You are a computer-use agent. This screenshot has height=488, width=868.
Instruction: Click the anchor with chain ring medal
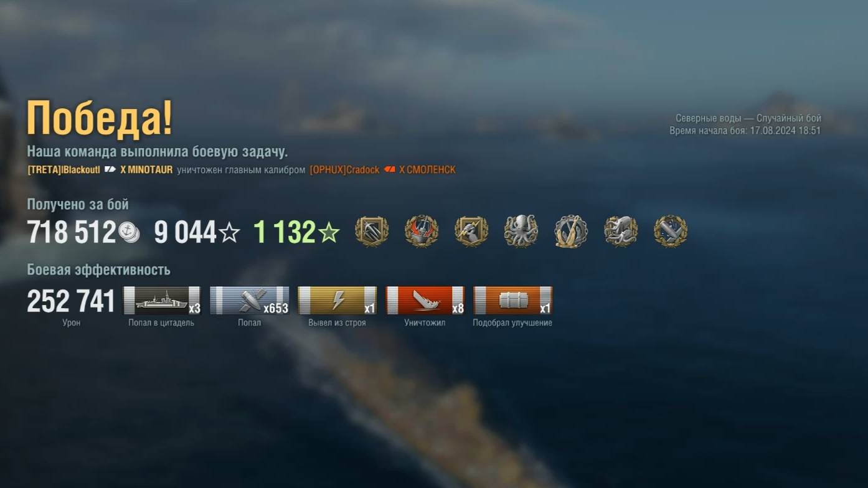tap(571, 232)
